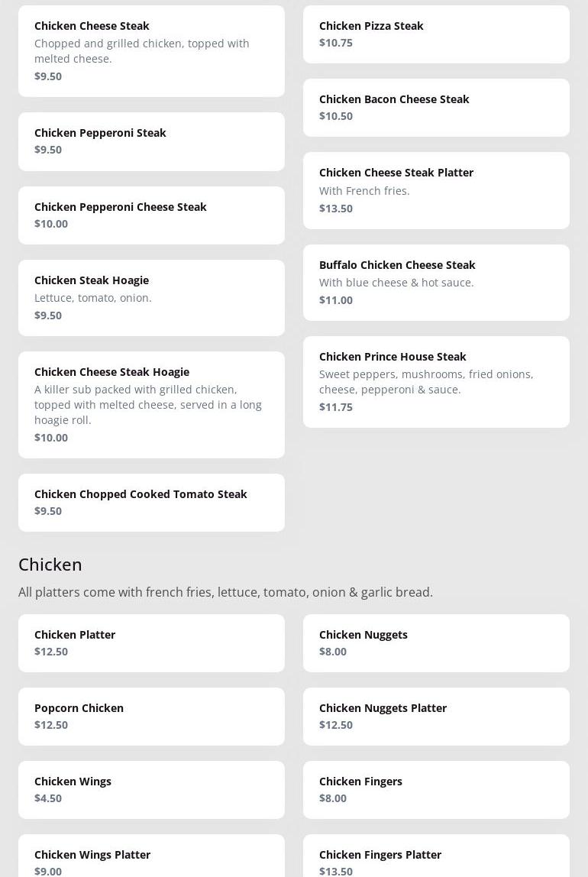Select the Chicken Nuggets for $8.00

point(436,643)
